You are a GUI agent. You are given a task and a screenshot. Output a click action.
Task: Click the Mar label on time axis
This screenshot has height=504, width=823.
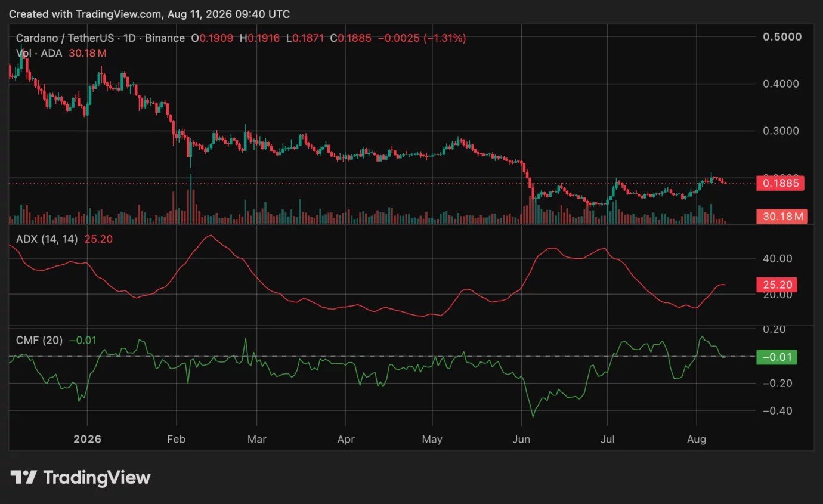257,440
